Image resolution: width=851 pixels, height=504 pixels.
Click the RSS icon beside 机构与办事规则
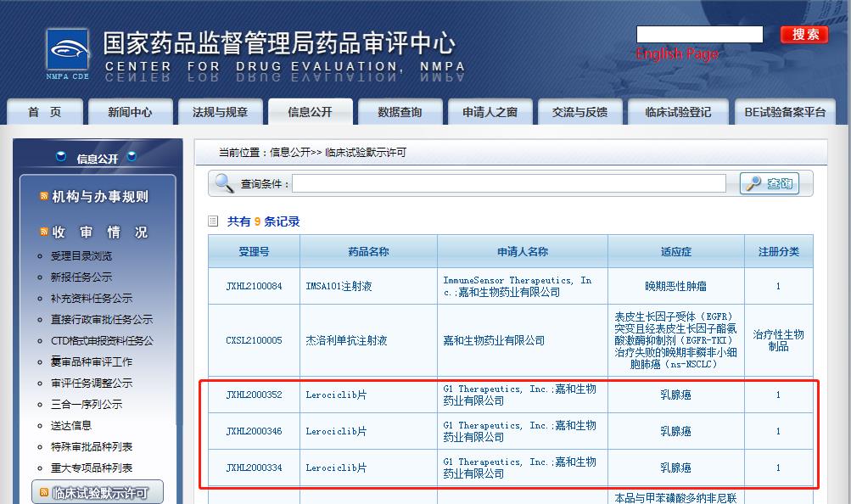pyautogui.click(x=44, y=197)
